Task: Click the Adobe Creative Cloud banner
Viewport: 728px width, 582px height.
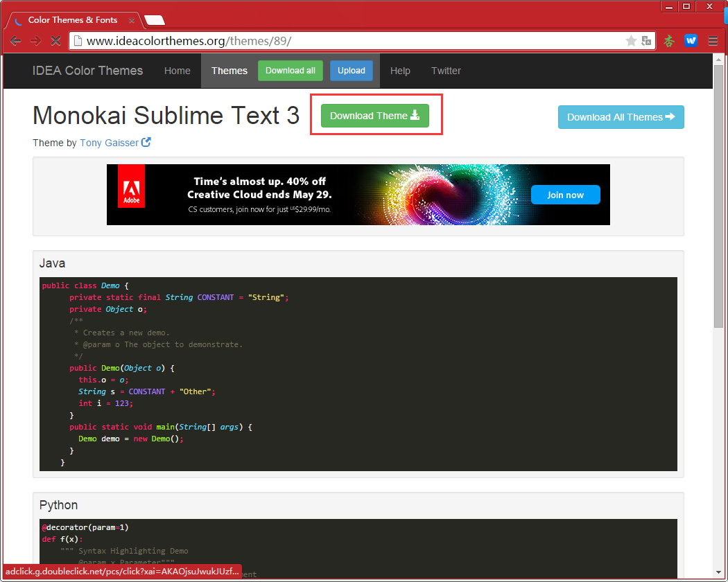Action: point(358,195)
